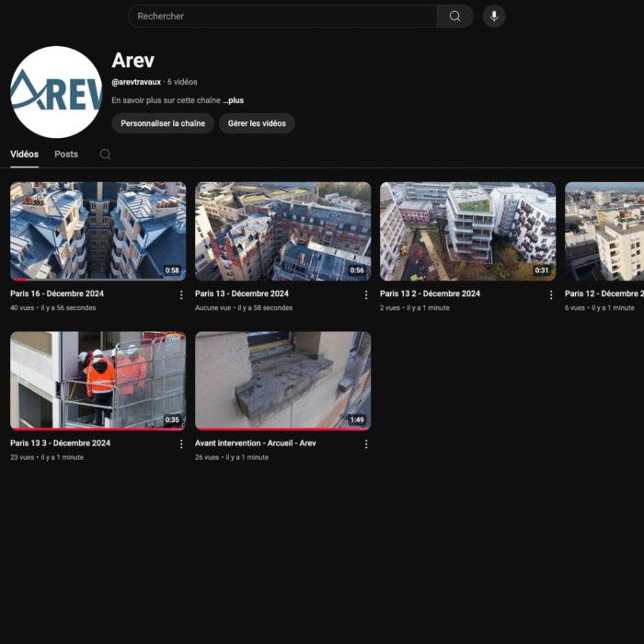Switch to the Vidéos tab

25,155
